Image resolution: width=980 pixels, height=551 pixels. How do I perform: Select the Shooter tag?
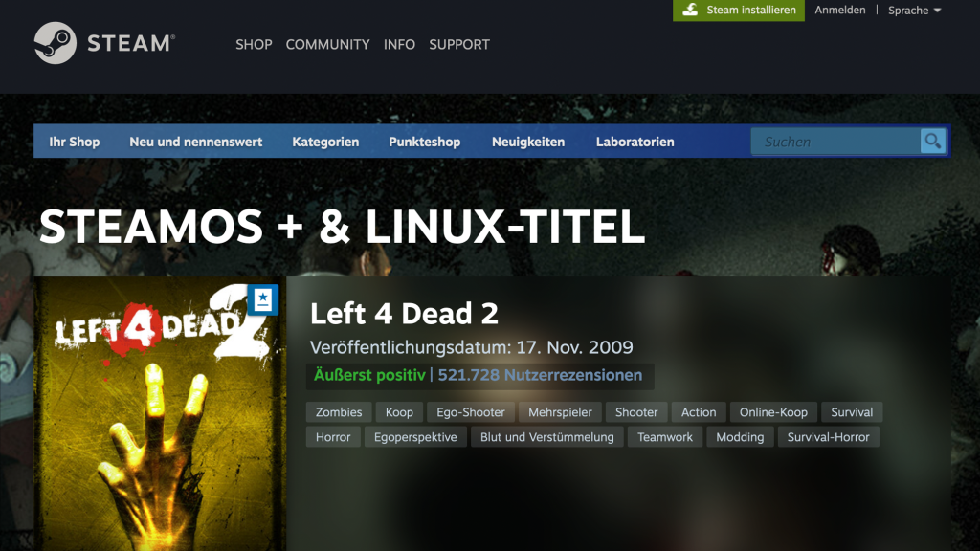coord(636,412)
